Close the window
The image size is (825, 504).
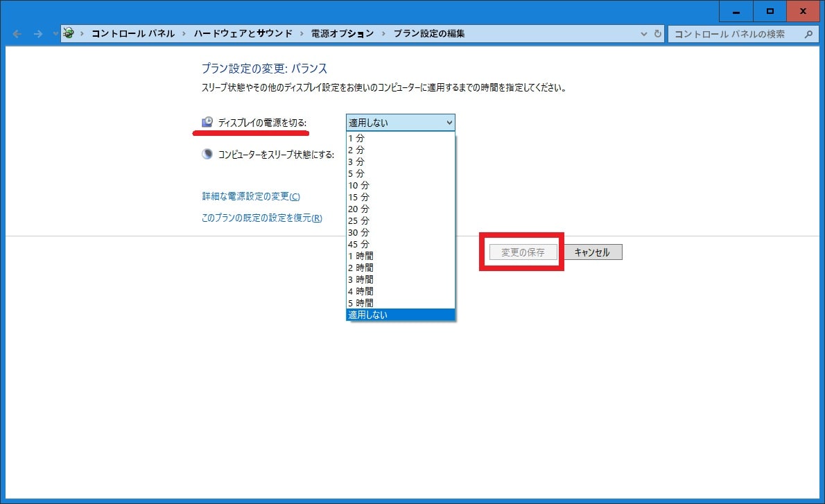pyautogui.click(x=804, y=12)
